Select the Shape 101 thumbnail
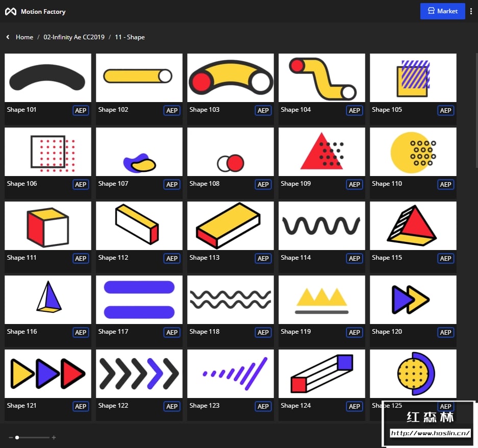 coord(48,78)
